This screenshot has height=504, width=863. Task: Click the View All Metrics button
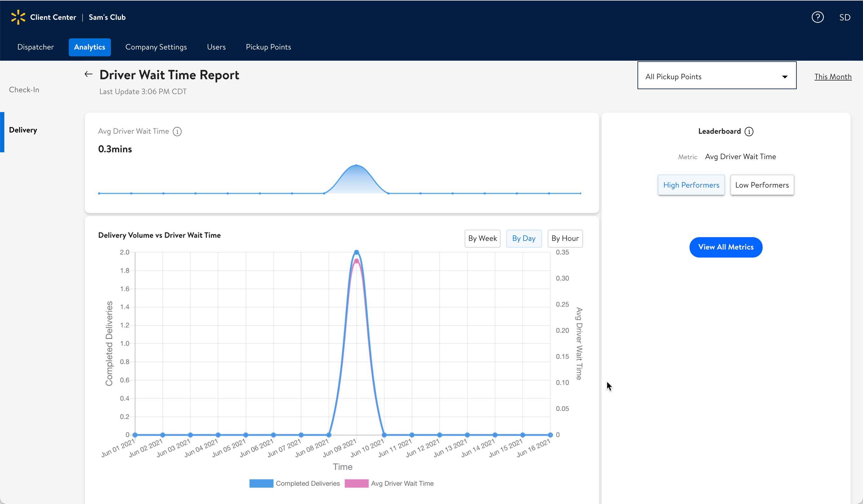click(x=726, y=247)
